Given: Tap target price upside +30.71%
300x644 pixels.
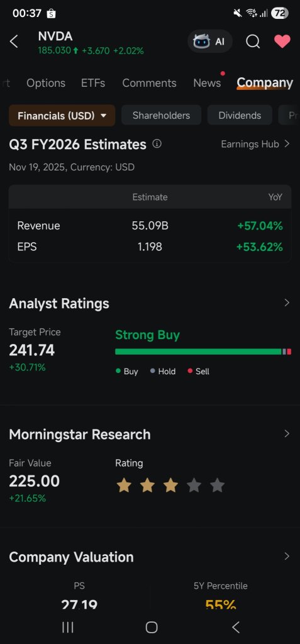Looking at the screenshot, I should coord(27,367).
